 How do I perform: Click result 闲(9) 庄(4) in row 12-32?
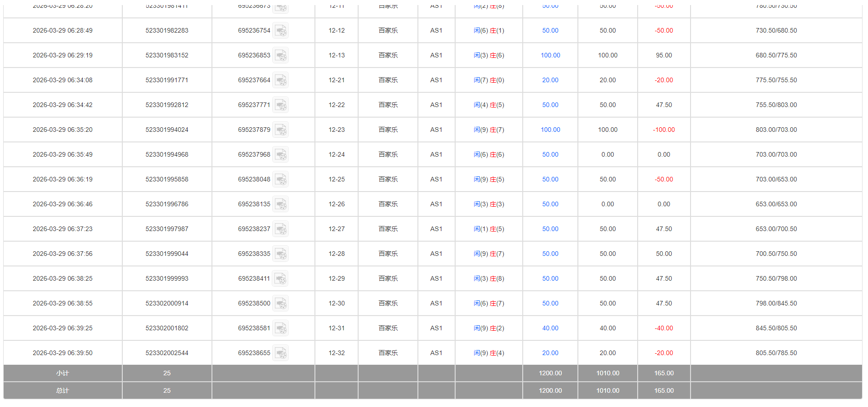[x=489, y=353]
